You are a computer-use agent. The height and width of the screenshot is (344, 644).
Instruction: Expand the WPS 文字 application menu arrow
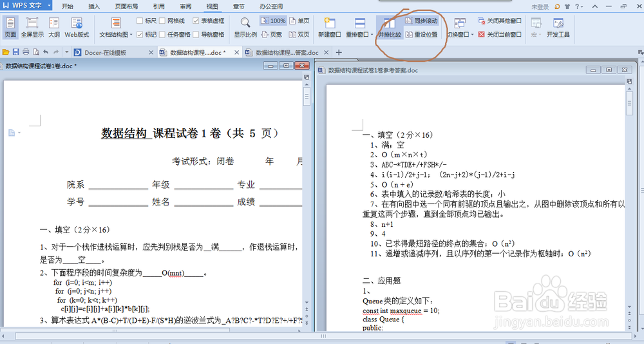tap(49, 5)
